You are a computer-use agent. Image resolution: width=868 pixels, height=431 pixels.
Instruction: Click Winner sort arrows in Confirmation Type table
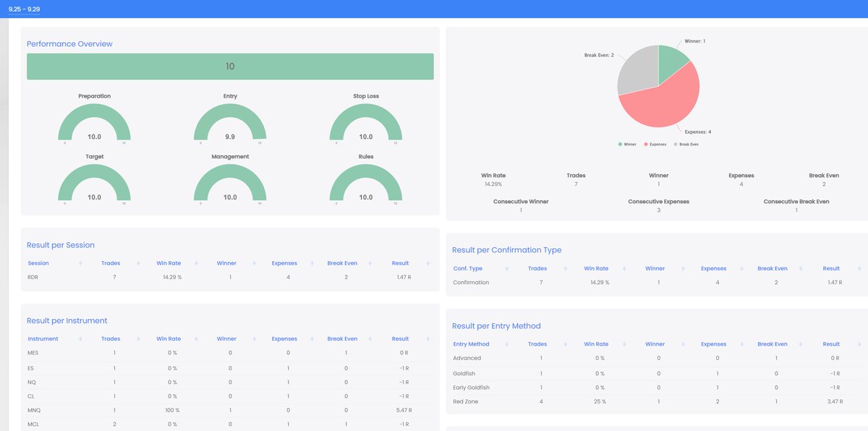(x=681, y=268)
